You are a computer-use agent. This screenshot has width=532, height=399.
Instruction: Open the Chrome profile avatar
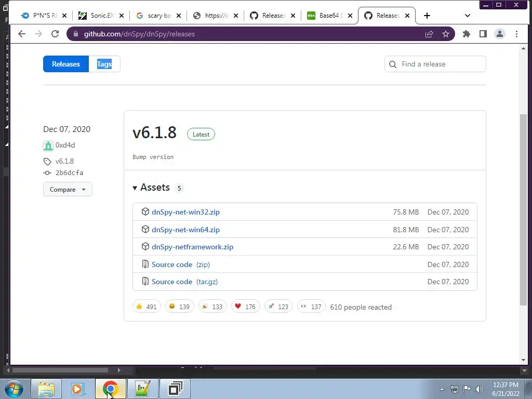pos(500,34)
